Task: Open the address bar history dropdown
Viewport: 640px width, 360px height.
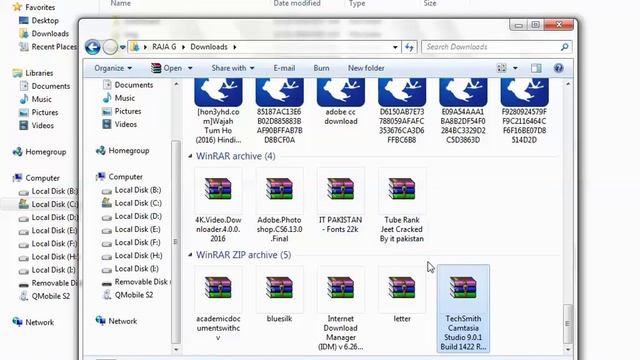Action: 395,47
